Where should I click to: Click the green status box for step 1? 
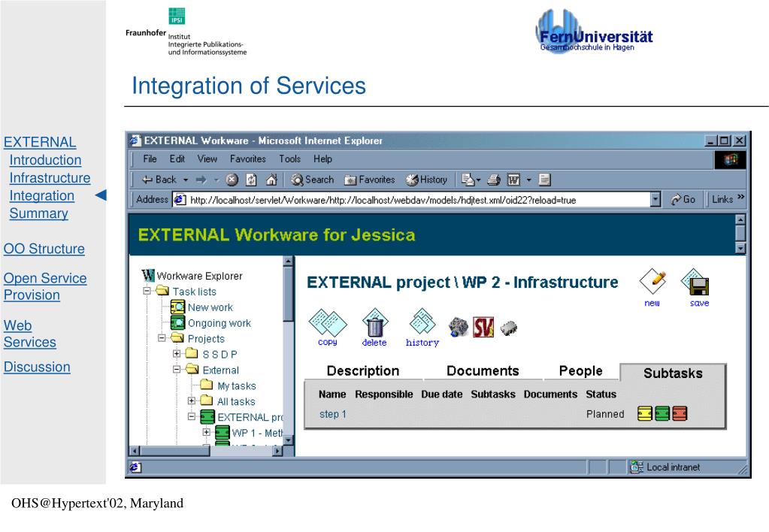(x=662, y=413)
